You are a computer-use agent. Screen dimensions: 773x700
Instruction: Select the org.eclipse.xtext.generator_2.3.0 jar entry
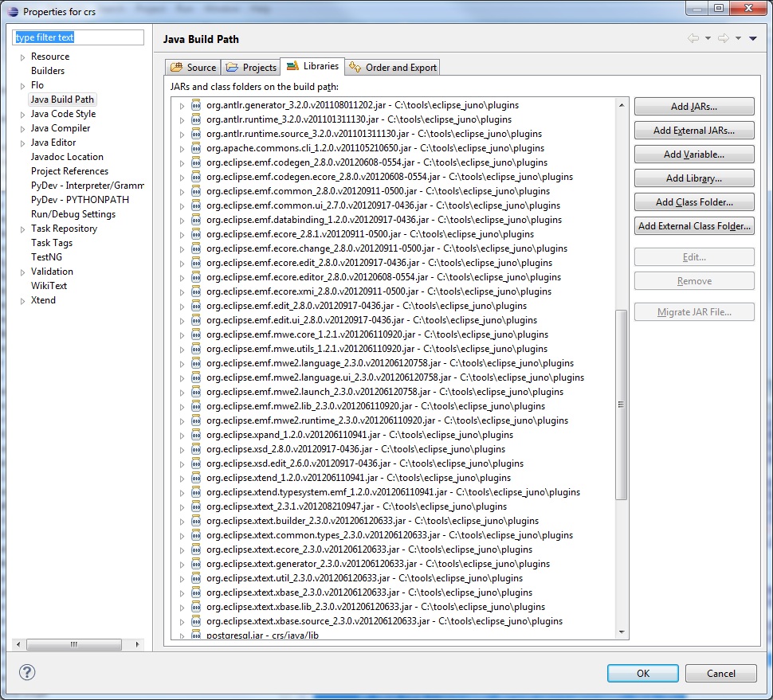378,564
